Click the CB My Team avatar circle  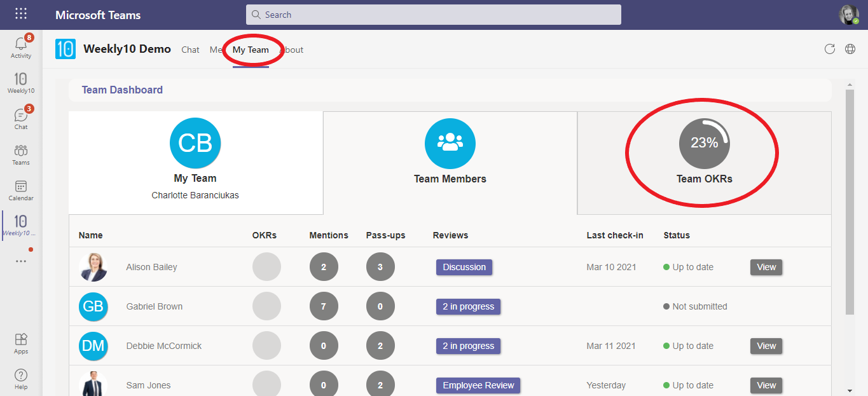[x=195, y=143]
